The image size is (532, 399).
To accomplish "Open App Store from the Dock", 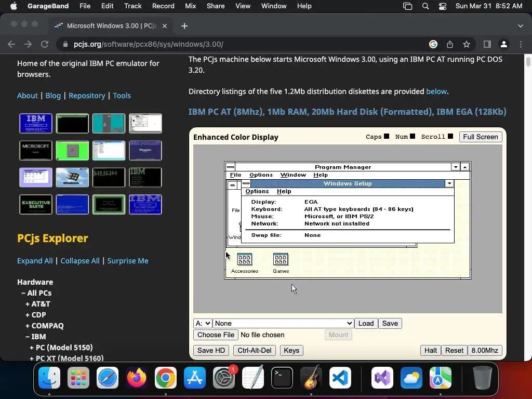I will tap(195, 378).
